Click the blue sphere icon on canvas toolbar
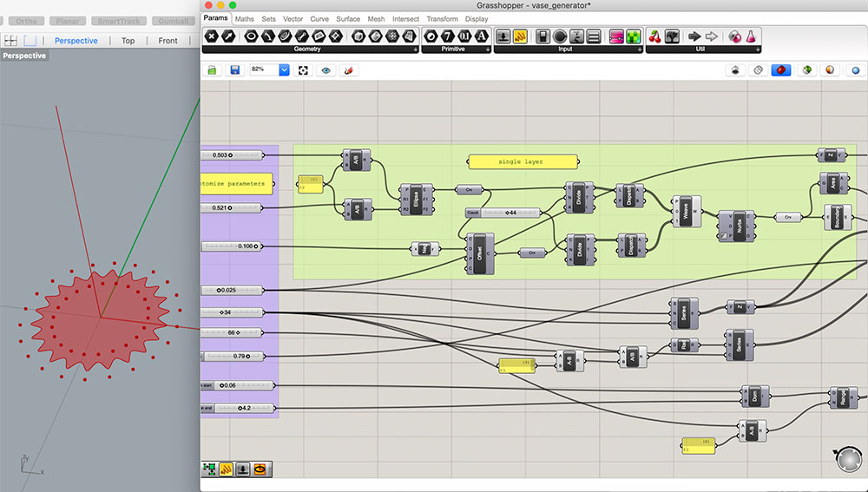 855,70
